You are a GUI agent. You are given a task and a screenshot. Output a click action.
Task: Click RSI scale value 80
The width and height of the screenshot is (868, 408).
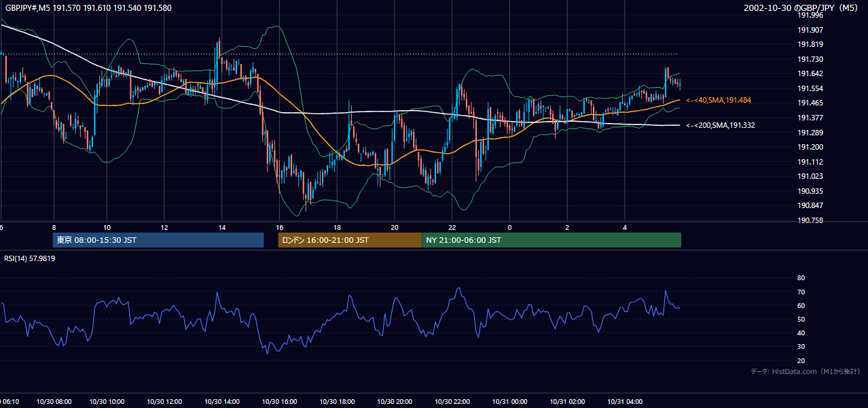pos(801,278)
